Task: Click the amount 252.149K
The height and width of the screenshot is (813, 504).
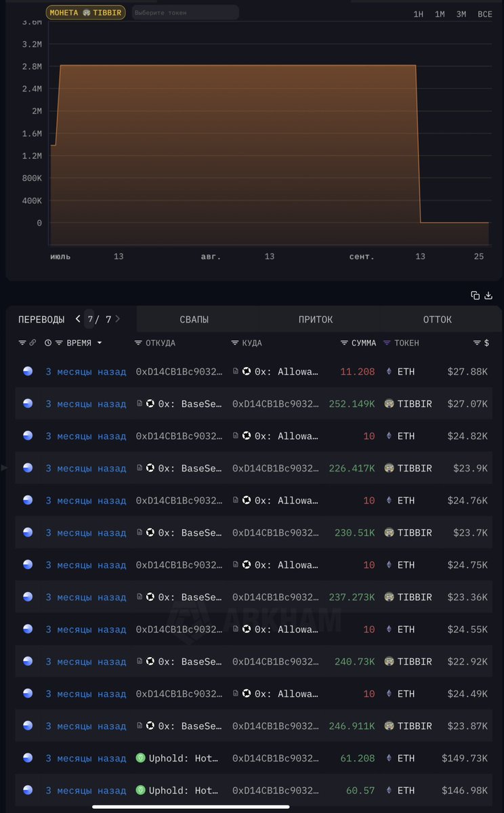Action: 352,404
